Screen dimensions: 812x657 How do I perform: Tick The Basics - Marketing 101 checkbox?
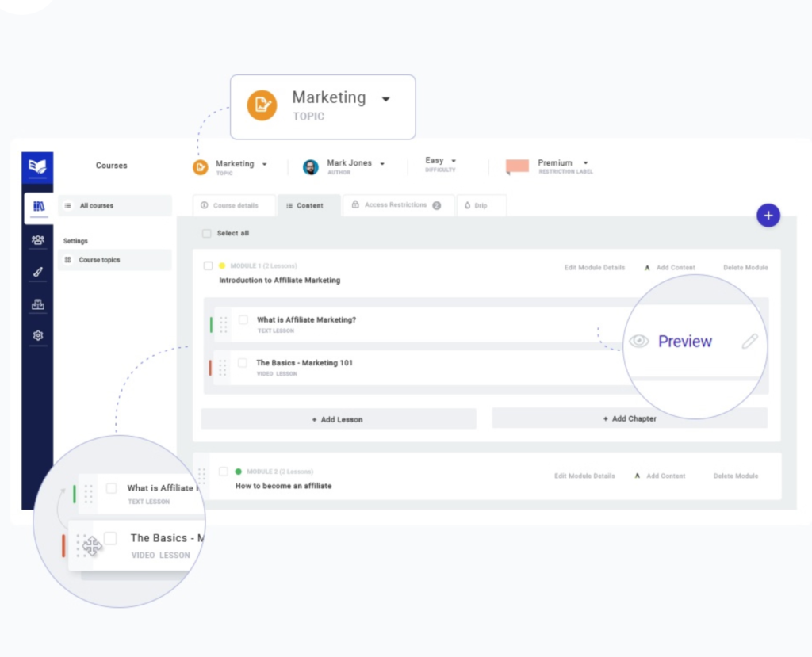pyautogui.click(x=243, y=363)
